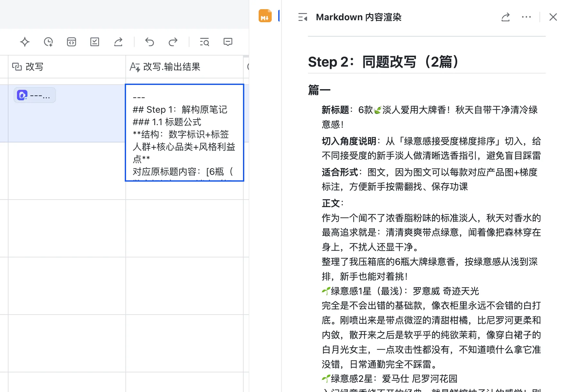Click the 改写 column header
Screen dimensions: 563x392
click(67, 67)
